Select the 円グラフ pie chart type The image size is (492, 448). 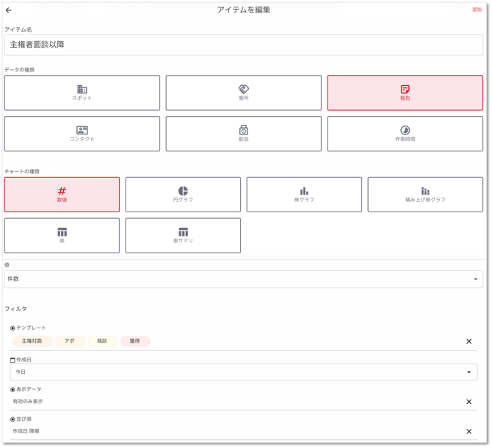coord(183,195)
